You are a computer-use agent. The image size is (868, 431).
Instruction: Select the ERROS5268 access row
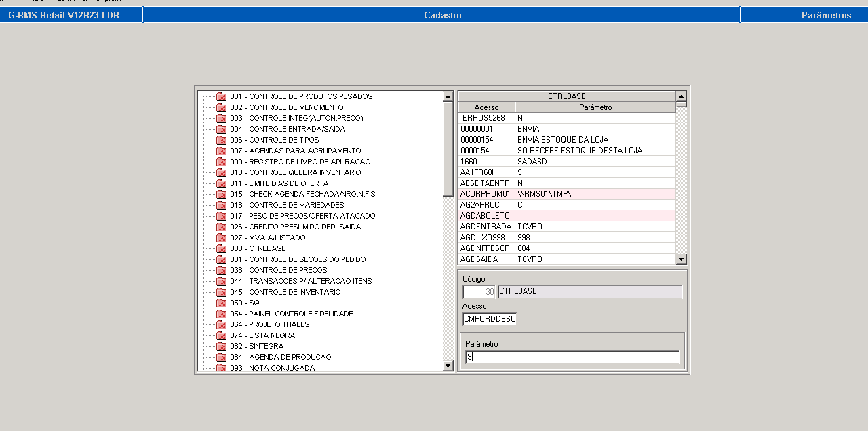tap(486, 118)
